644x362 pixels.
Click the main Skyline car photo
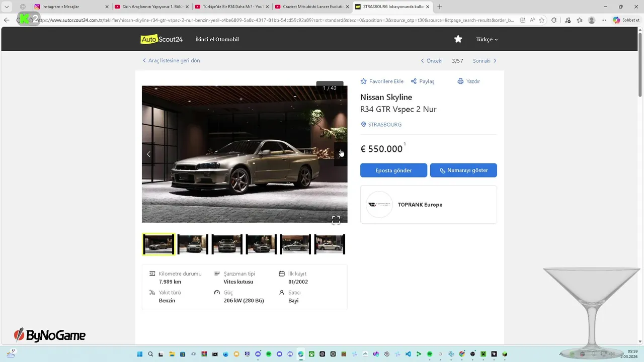click(245, 154)
